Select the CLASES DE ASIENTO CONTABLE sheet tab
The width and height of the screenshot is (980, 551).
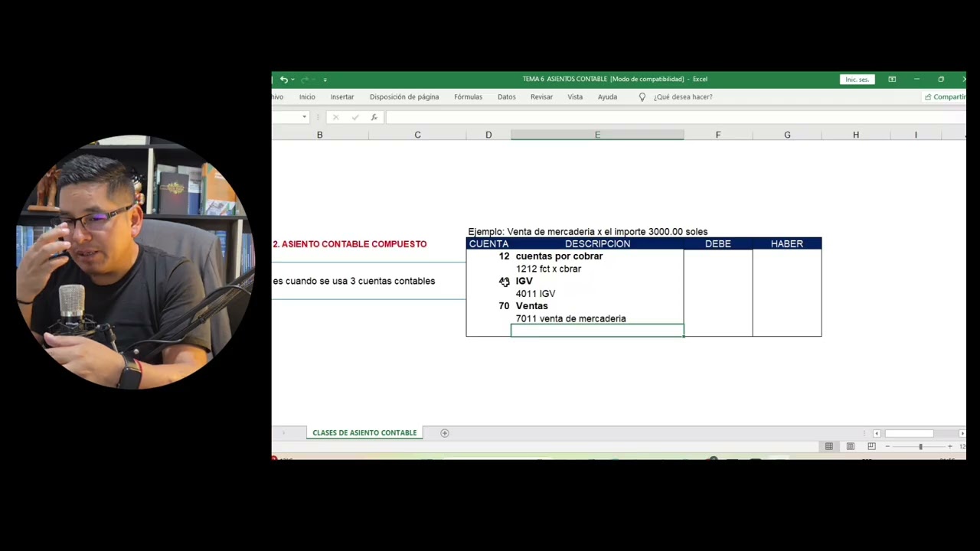click(x=364, y=433)
